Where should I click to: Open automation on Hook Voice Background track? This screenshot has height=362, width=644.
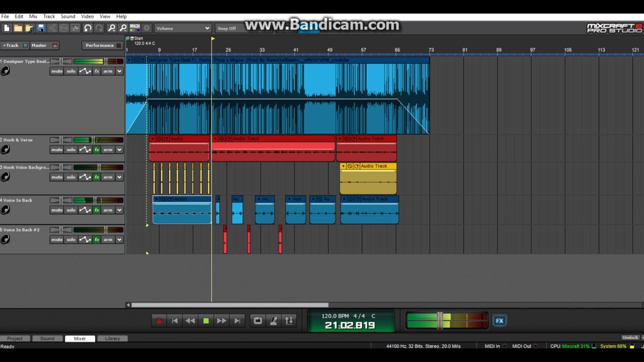(x=85, y=177)
